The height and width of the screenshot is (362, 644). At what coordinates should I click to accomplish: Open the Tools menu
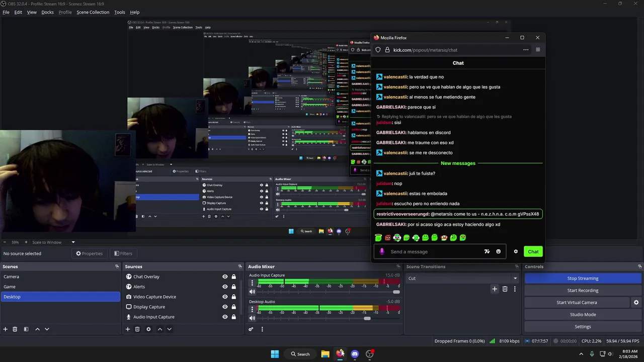click(x=120, y=12)
